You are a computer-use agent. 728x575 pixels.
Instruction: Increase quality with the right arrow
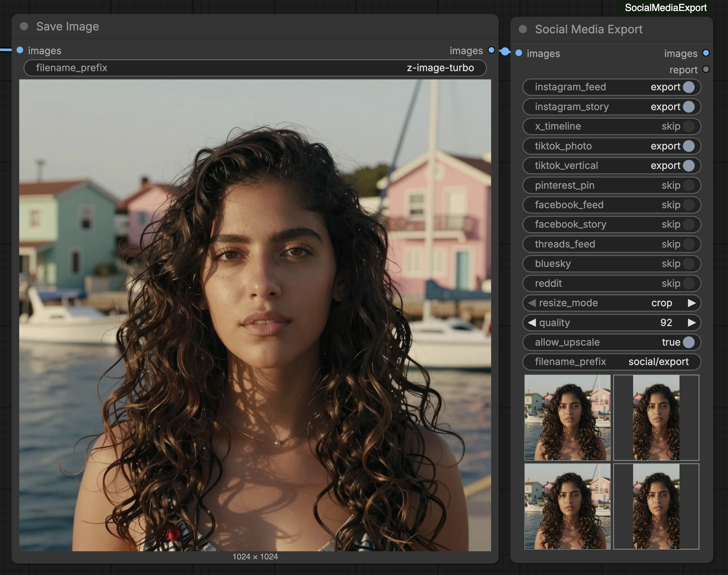[692, 323]
